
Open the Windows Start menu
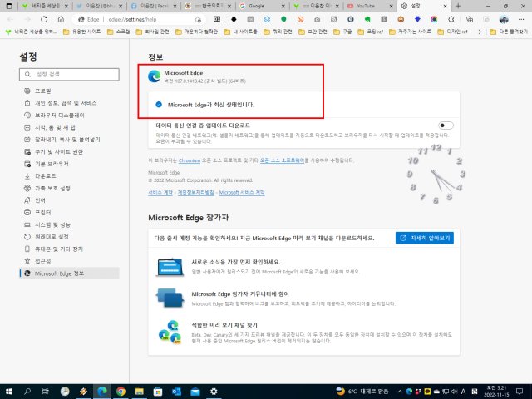[9, 392]
